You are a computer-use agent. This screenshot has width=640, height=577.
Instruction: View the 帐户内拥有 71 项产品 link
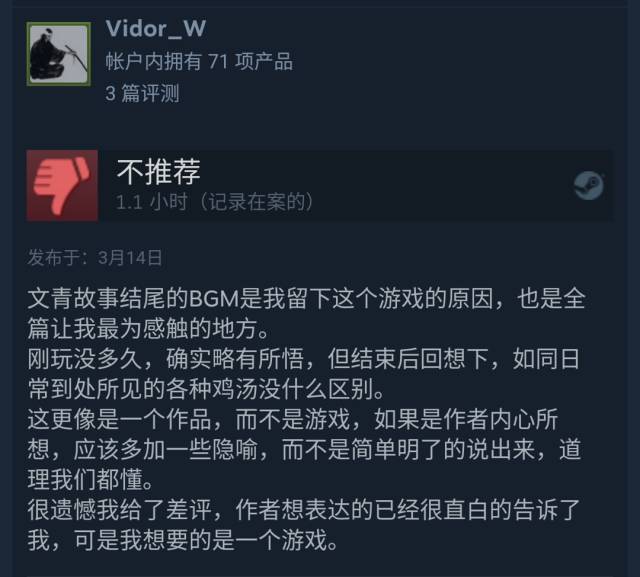199,62
